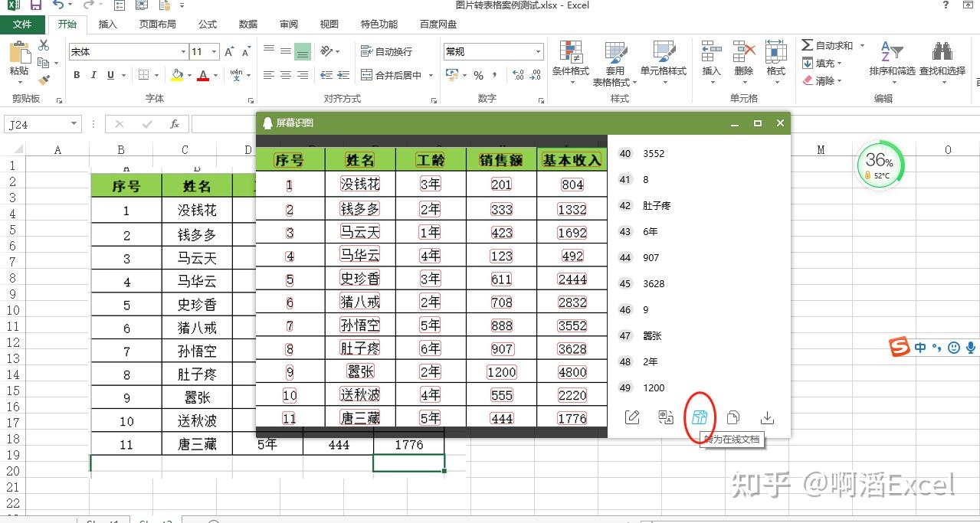Select the 转为在线文档 icon in recognition panel
This screenshot has height=523, width=980.
[700, 417]
